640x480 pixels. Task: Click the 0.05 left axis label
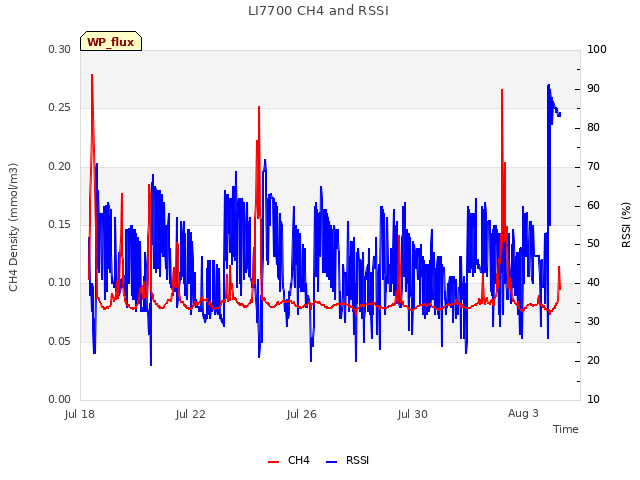[x=60, y=341]
